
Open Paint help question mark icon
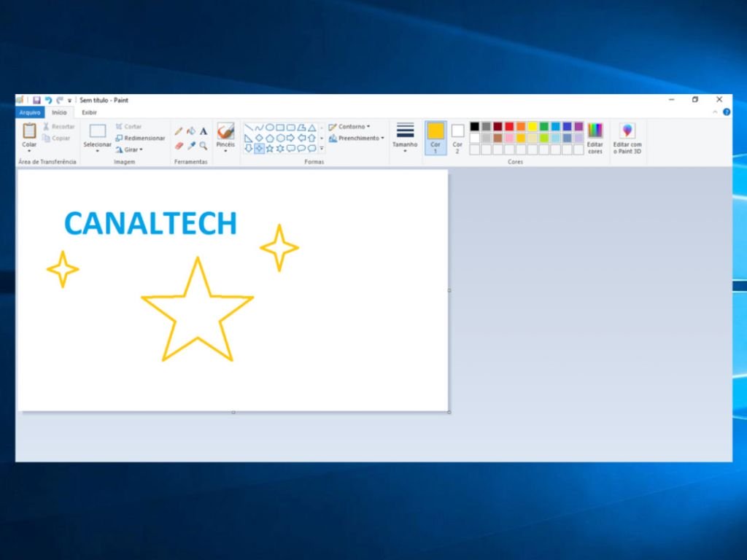pyautogui.click(x=727, y=112)
